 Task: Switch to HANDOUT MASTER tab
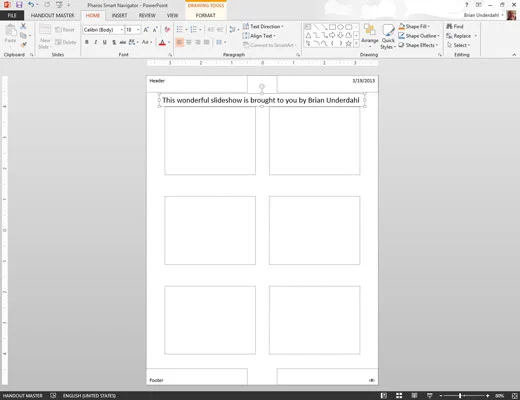click(52, 15)
